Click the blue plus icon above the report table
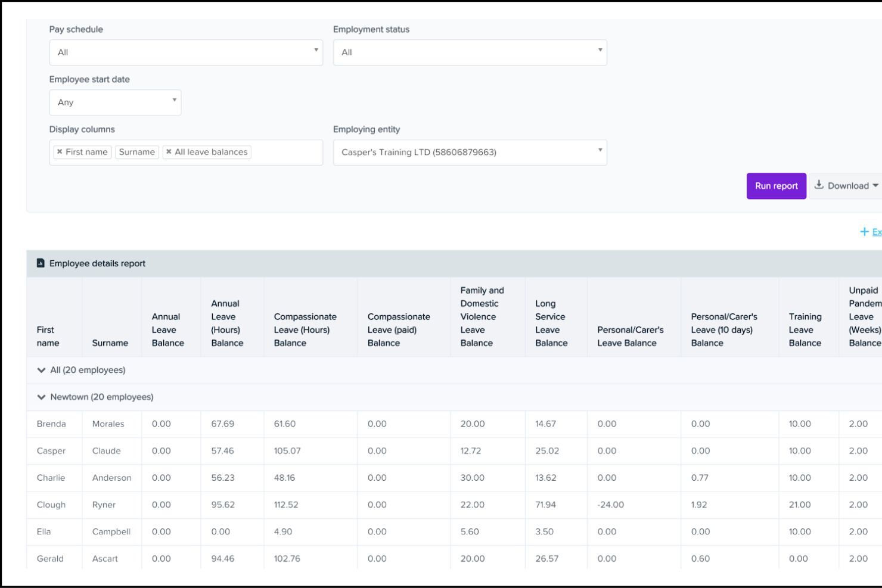Image resolution: width=882 pixels, height=588 pixels. (x=865, y=232)
